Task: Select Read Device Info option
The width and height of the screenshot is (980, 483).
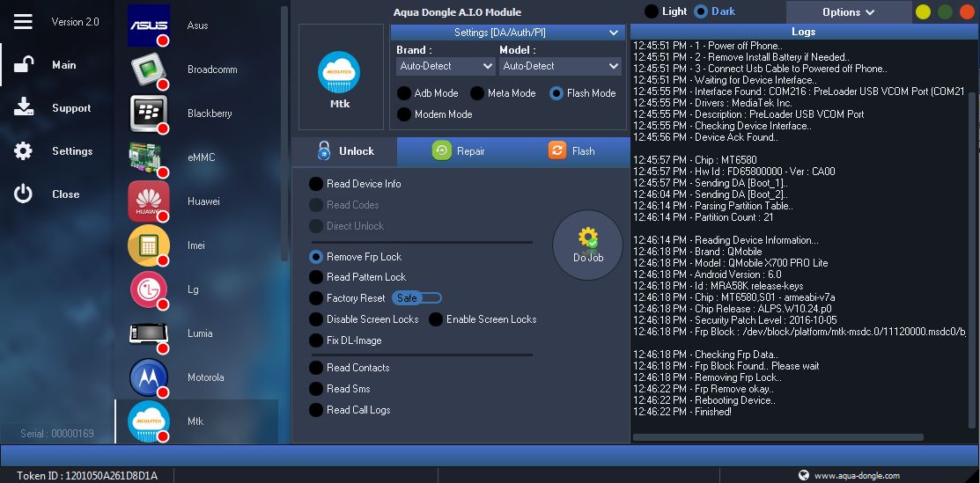Action: pos(316,184)
